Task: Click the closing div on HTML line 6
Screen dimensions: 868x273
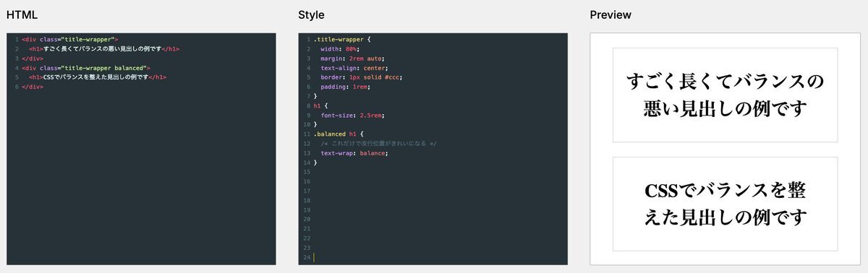Action: (33, 87)
